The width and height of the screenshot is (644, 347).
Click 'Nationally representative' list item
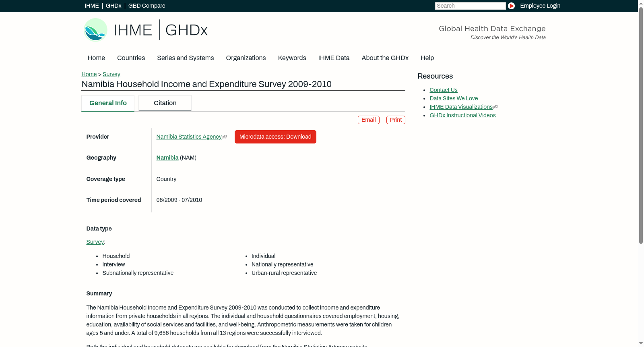[x=282, y=264]
